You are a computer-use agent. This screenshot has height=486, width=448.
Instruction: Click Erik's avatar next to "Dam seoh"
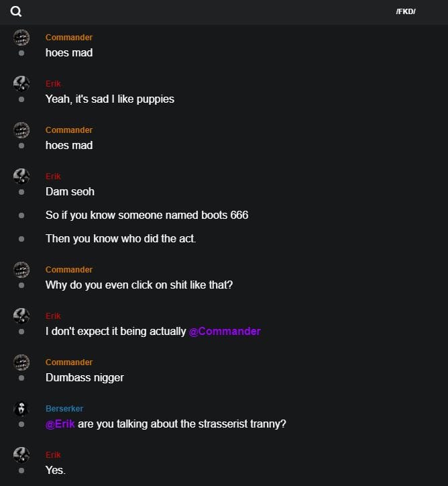click(x=21, y=176)
